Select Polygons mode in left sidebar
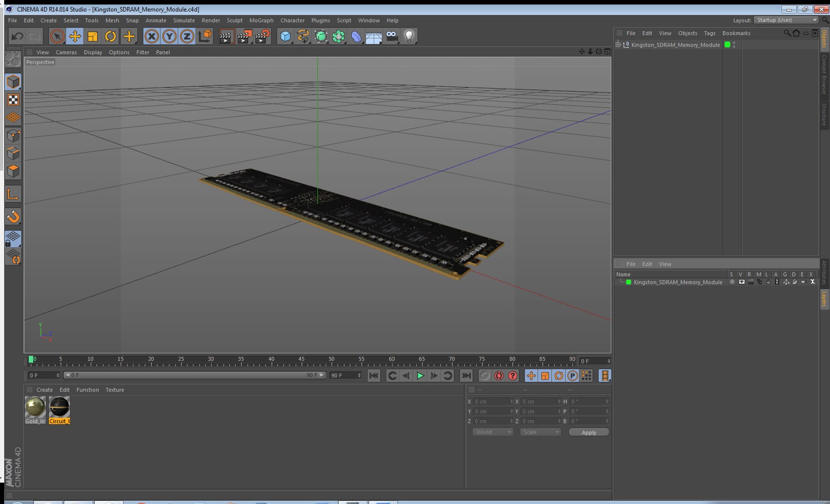 click(x=13, y=171)
